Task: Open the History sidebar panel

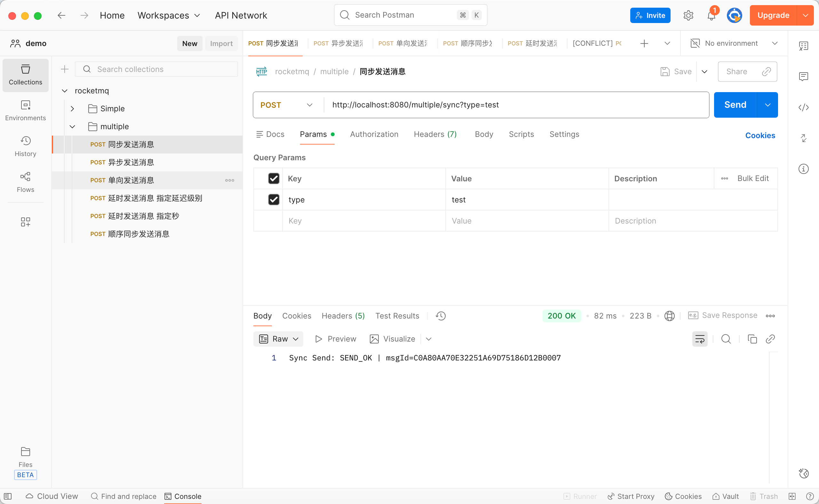Action: tap(25, 146)
